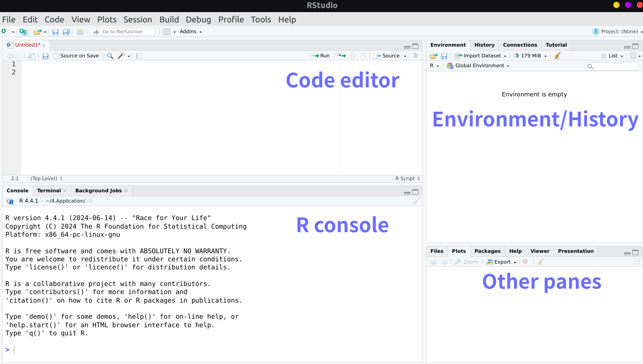Click the Source button in editor

[387, 56]
